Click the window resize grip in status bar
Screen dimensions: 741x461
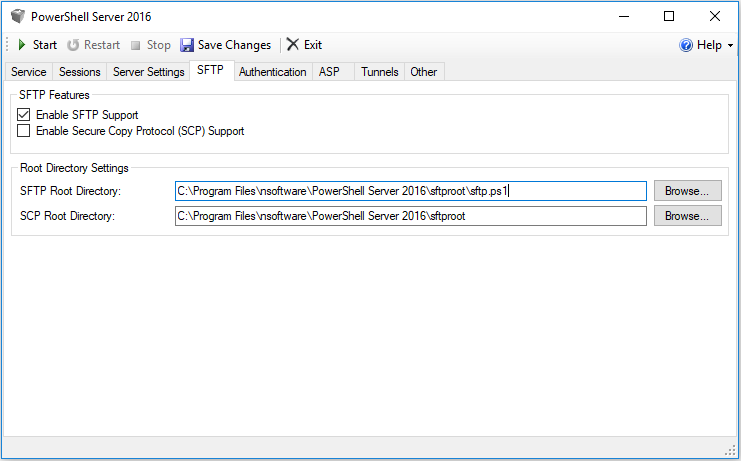tap(730, 450)
